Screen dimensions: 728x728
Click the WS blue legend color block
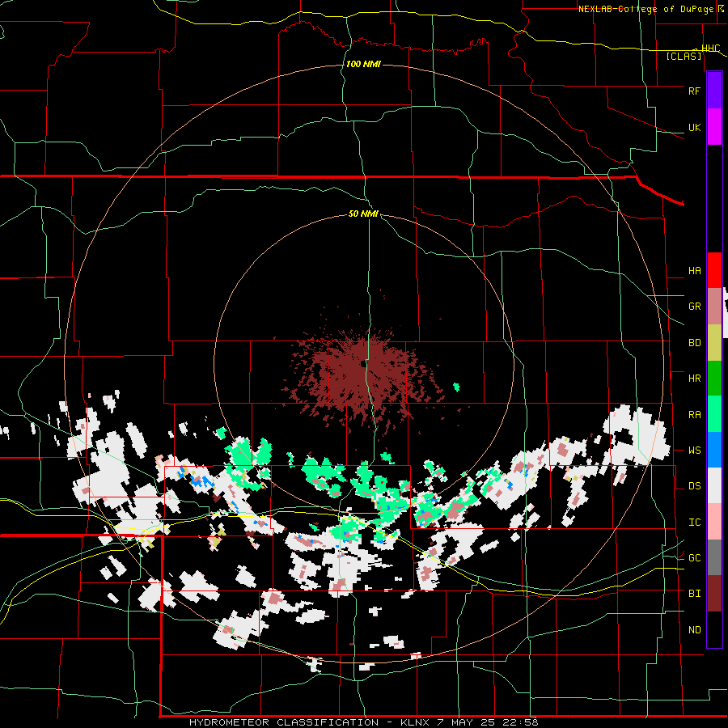coord(714,450)
